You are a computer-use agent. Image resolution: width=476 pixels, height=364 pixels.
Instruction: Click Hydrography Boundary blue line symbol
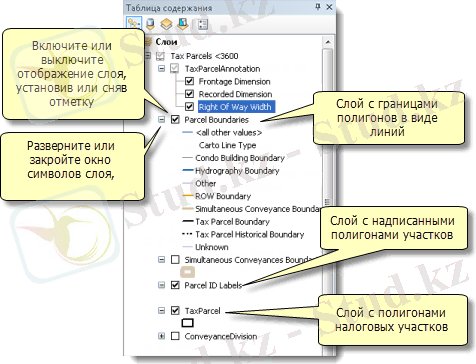tap(188, 170)
